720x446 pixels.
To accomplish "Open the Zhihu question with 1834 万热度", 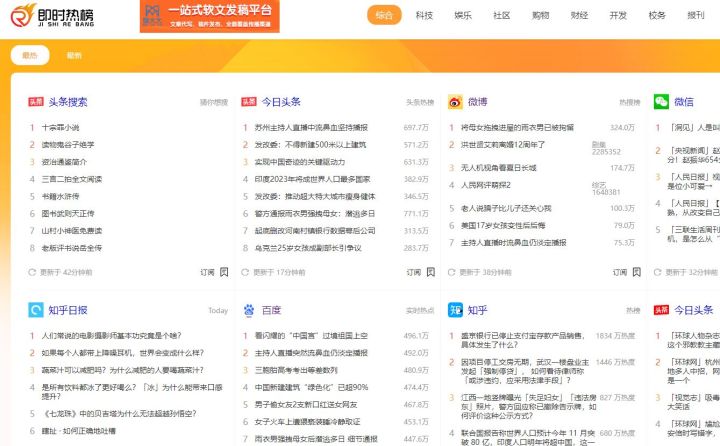I will (523, 340).
